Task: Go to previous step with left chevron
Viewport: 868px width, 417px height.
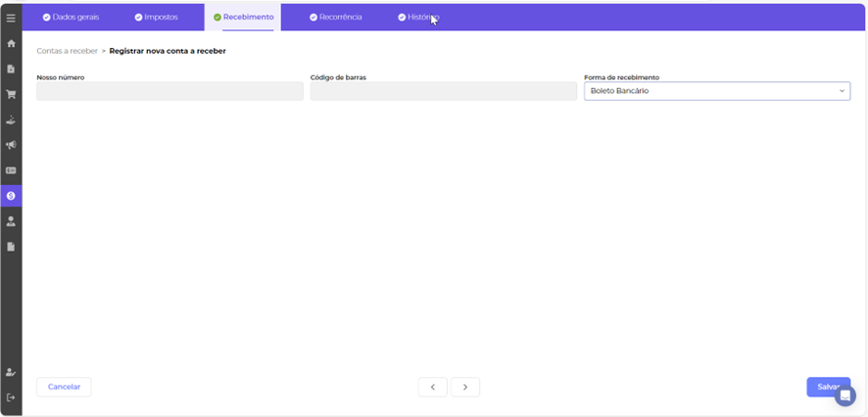Action: pyautogui.click(x=432, y=387)
